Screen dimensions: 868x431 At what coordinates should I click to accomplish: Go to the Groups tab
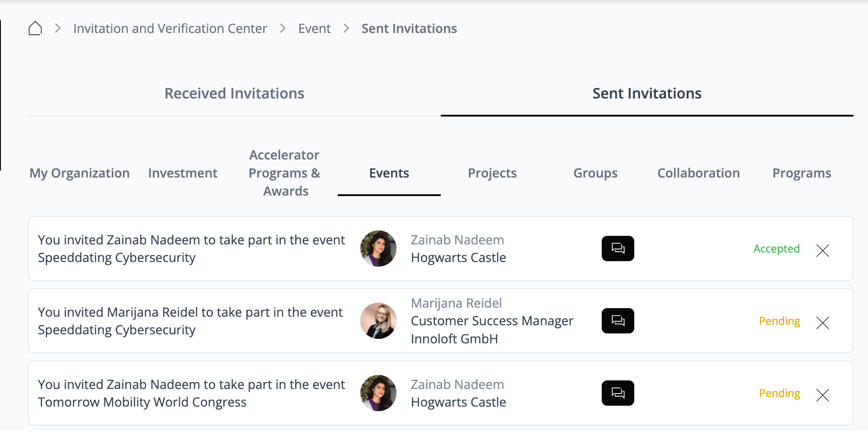pos(595,173)
